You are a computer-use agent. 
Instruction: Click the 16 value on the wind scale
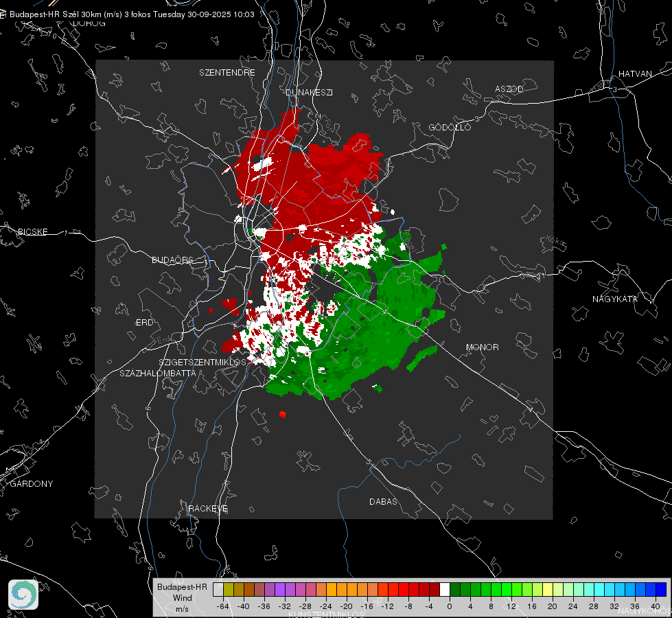tap(532, 606)
